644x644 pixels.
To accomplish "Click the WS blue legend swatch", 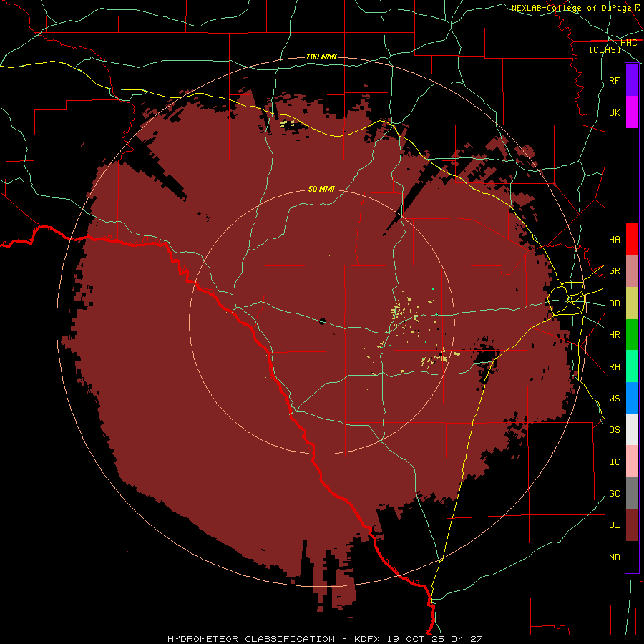I will 632,398.
